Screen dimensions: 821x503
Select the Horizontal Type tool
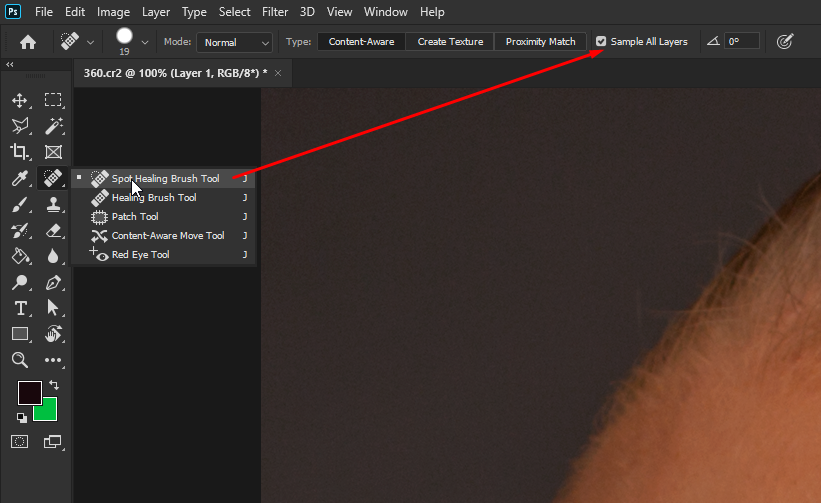tap(20, 308)
